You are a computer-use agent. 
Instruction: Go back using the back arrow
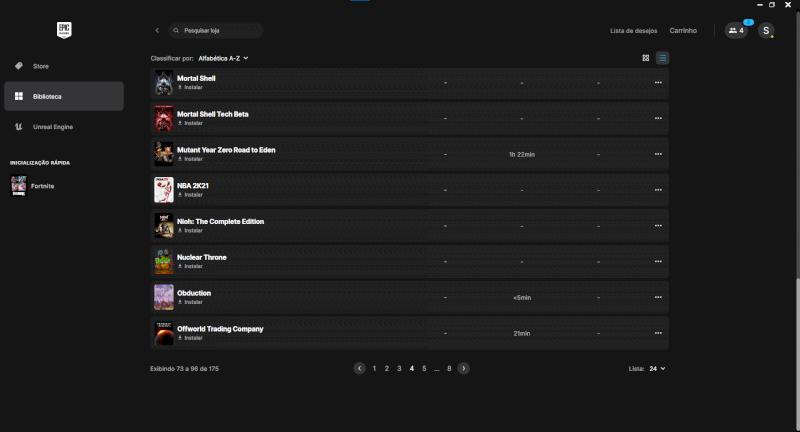pyautogui.click(x=157, y=31)
